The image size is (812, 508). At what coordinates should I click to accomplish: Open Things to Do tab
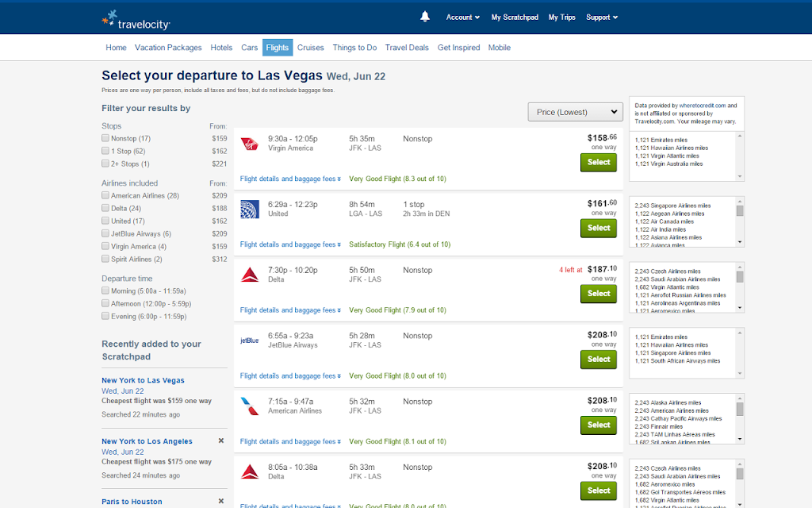(x=354, y=48)
